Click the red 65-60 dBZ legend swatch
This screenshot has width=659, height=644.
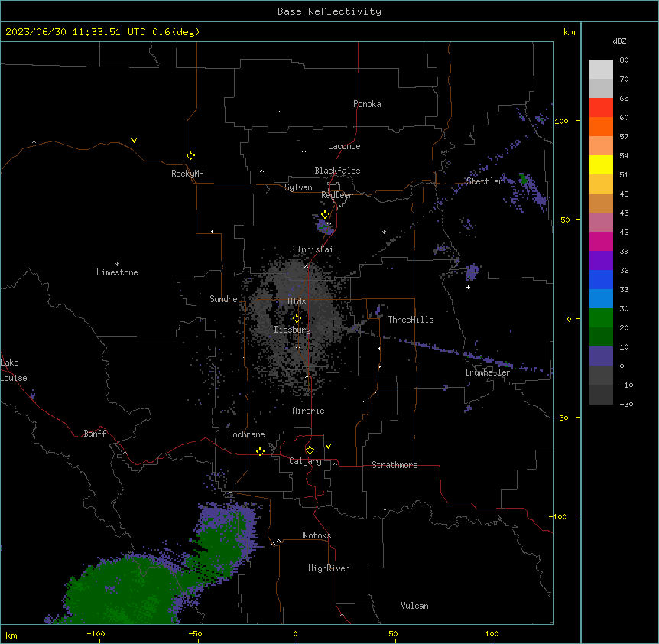(601, 107)
